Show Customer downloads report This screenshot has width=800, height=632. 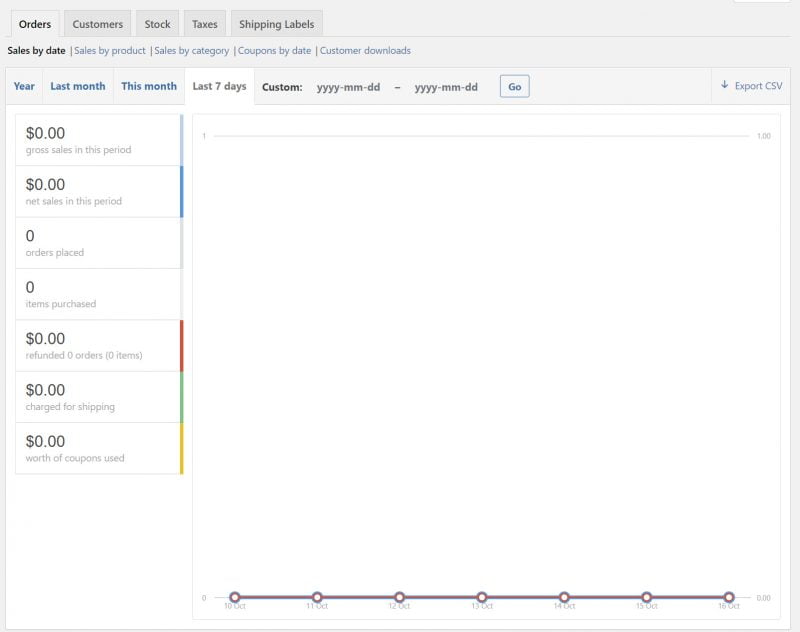click(365, 50)
